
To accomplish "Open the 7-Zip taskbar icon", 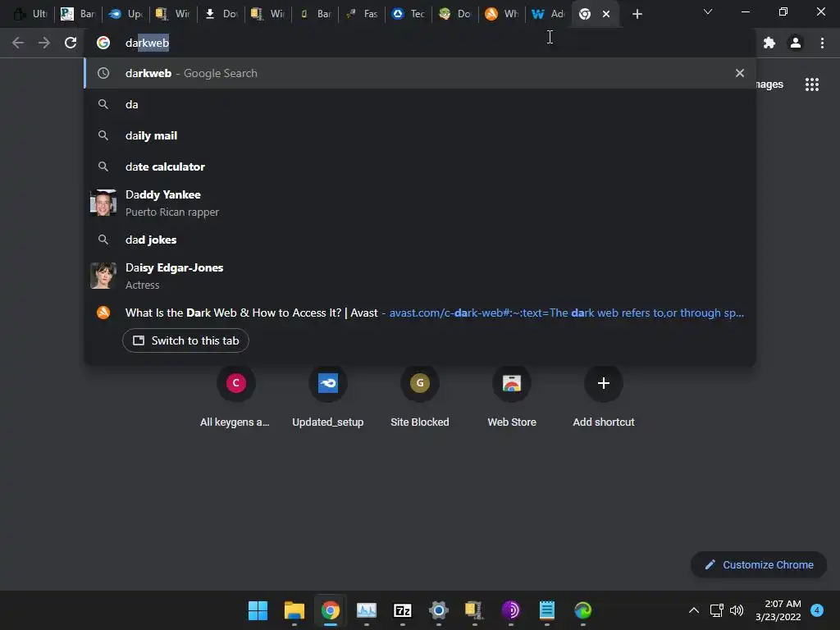I will pos(402,610).
